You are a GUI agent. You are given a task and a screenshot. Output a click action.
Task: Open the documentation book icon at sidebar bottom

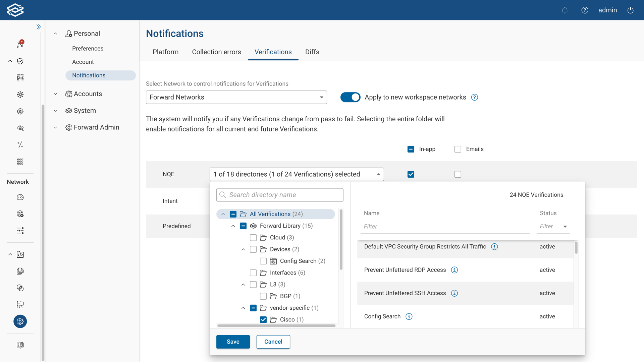(20, 345)
